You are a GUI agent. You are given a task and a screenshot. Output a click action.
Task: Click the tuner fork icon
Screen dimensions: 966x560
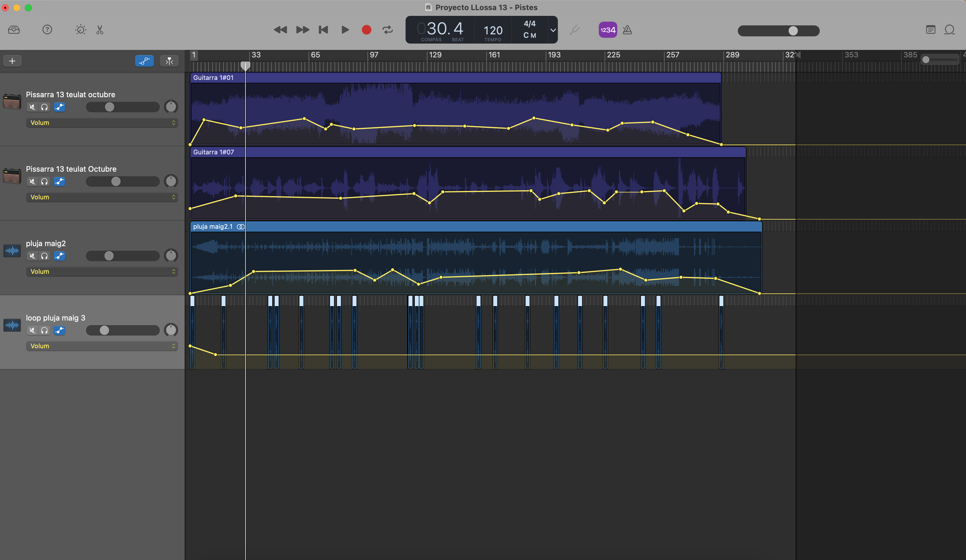pos(574,30)
